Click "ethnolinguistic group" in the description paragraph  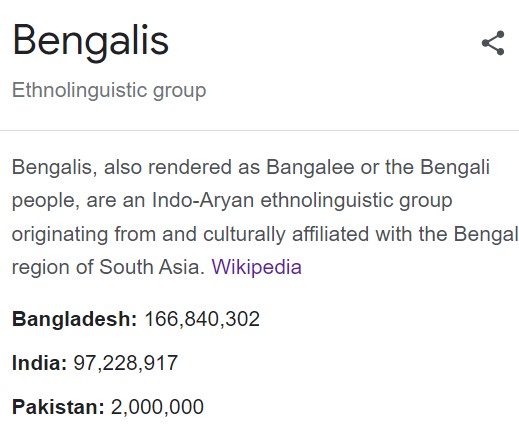coord(356,200)
